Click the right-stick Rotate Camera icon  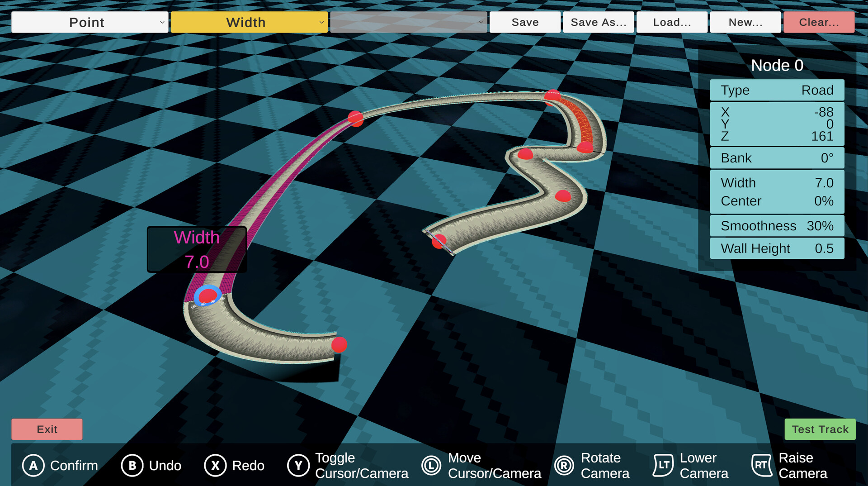pyautogui.click(x=564, y=465)
